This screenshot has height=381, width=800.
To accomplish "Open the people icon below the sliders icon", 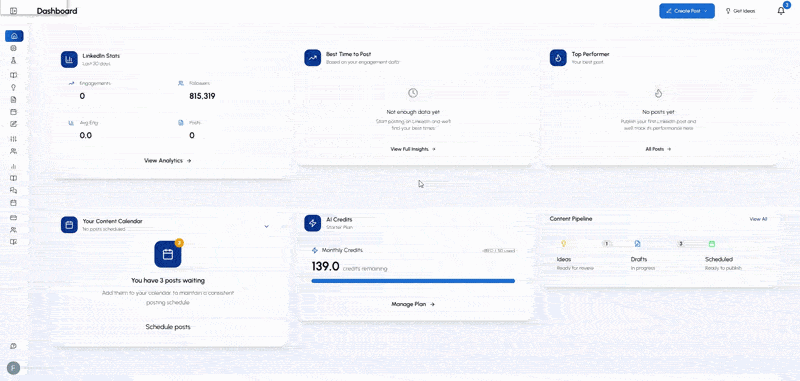I will (14, 151).
